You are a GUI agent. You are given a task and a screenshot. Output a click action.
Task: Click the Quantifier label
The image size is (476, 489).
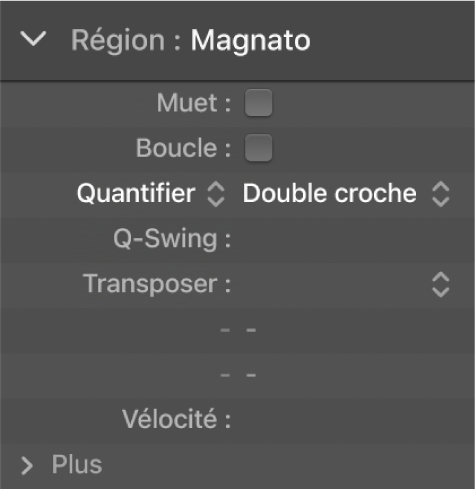click(136, 193)
